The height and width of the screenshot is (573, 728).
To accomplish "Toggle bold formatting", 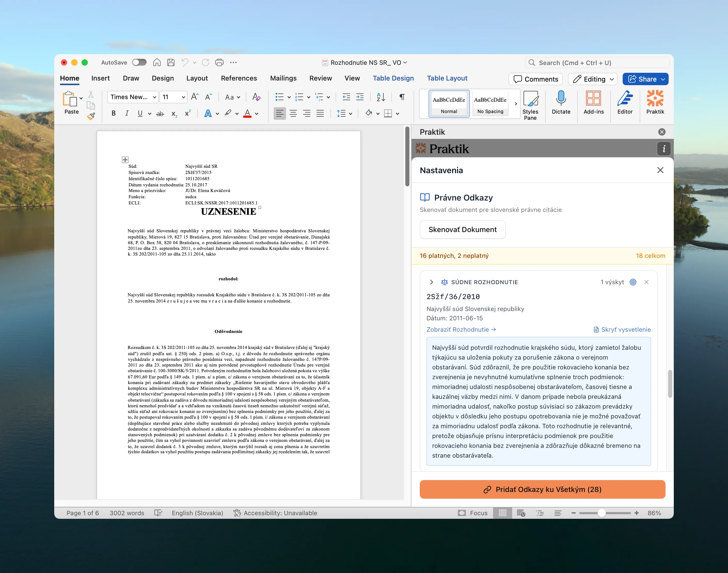I will tap(113, 113).
